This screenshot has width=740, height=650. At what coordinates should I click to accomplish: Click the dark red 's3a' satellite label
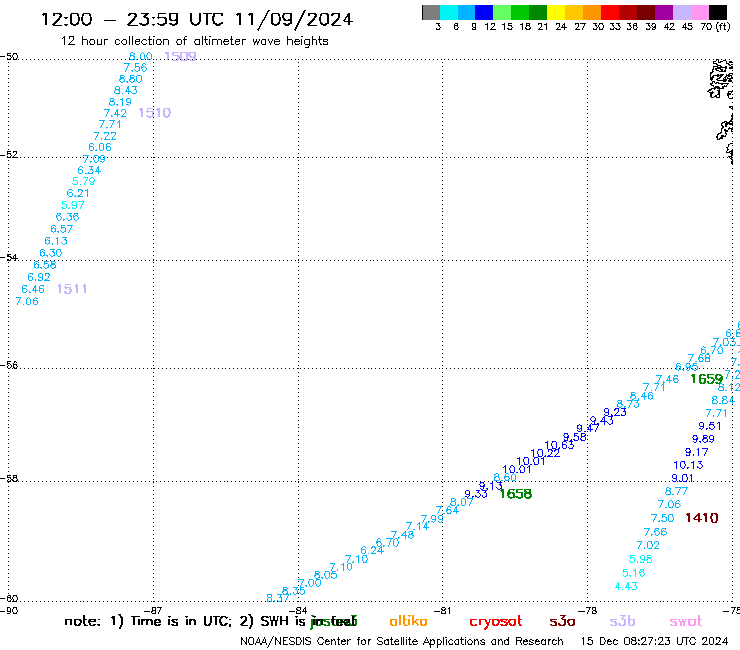click(562, 622)
